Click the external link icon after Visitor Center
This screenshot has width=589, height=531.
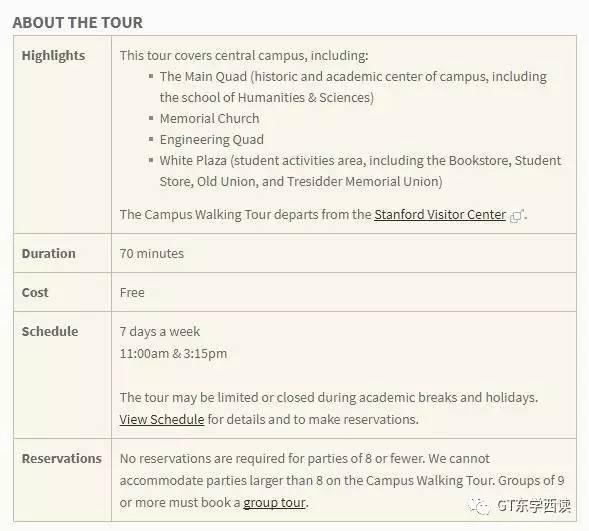click(x=517, y=216)
